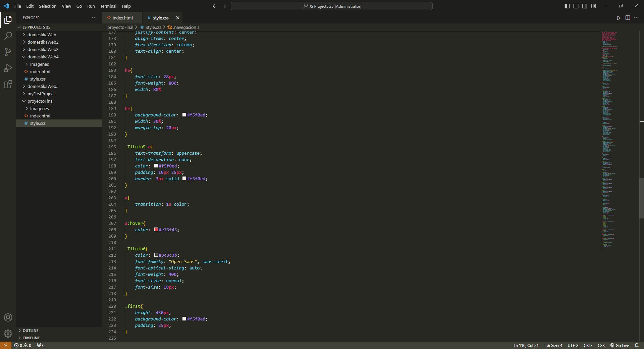644x349 pixels.
Task: Collapse the domestikaWeb4 folder
Action: (x=59, y=57)
